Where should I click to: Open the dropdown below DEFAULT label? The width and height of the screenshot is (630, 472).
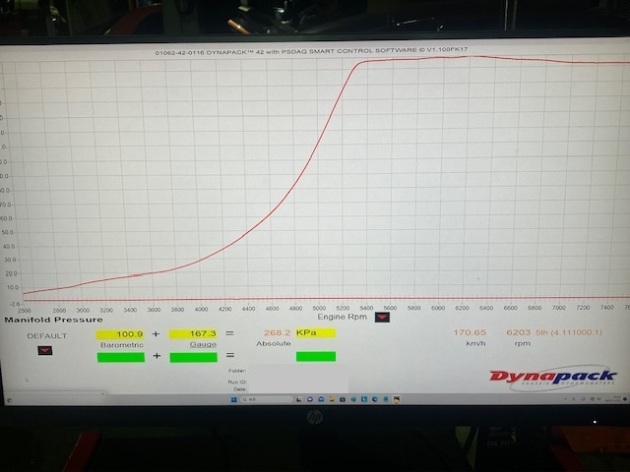pos(44,352)
